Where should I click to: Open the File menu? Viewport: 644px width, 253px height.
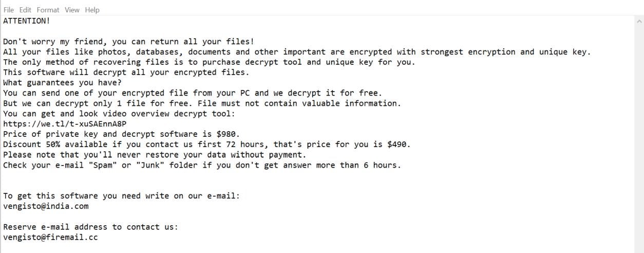coord(8,10)
